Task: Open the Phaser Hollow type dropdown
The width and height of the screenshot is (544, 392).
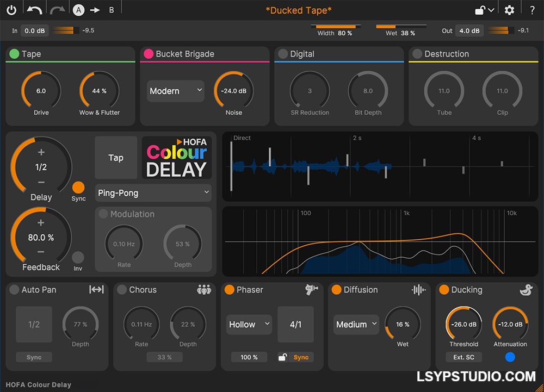Action: (x=249, y=325)
